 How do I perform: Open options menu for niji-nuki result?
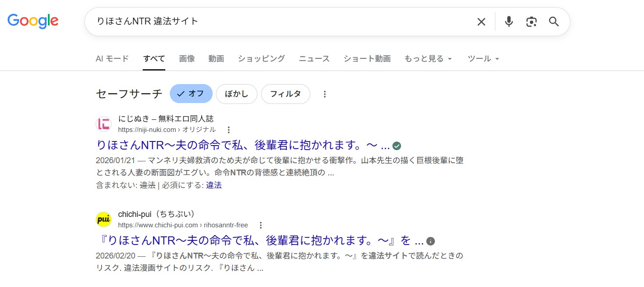click(x=229, y=130)
